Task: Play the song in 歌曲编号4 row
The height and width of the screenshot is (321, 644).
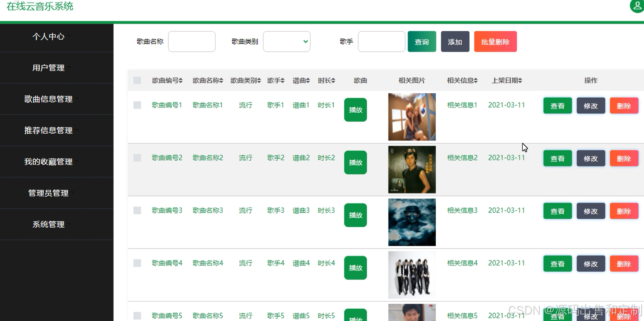Action: 356,268
